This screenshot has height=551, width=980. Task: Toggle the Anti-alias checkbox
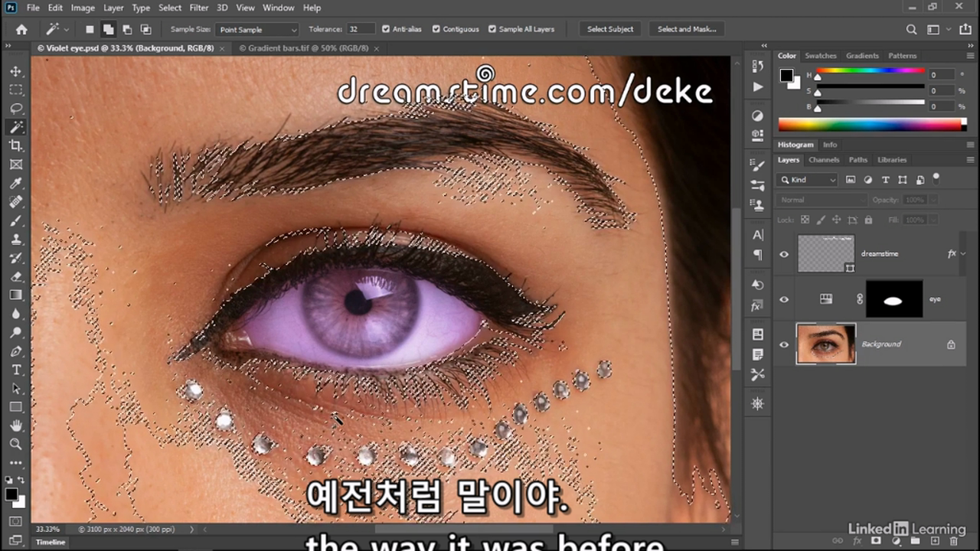coord(386,29)
